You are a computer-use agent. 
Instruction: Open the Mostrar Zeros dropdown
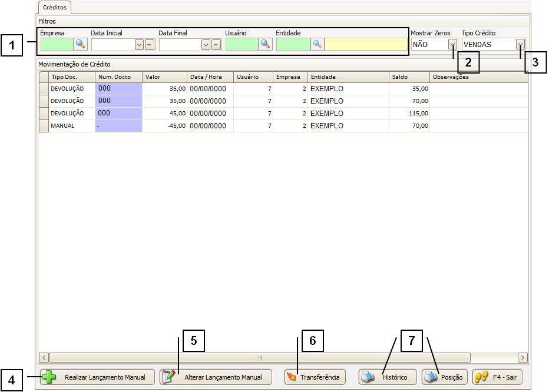452,44
